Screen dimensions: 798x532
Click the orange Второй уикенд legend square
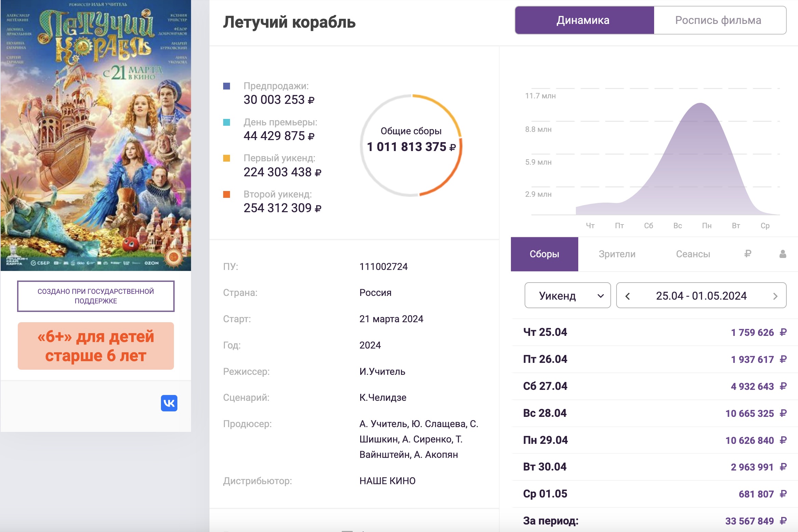point(226,194)
